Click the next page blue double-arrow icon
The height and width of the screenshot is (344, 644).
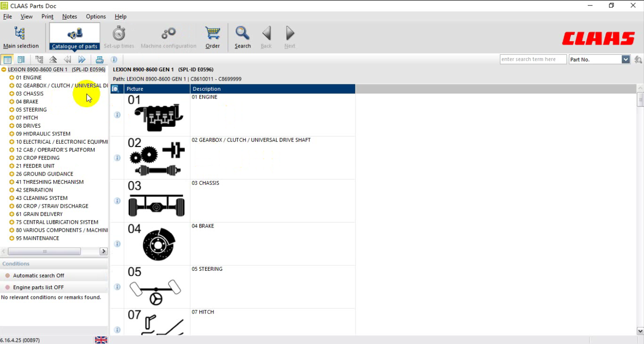point(82,60)
